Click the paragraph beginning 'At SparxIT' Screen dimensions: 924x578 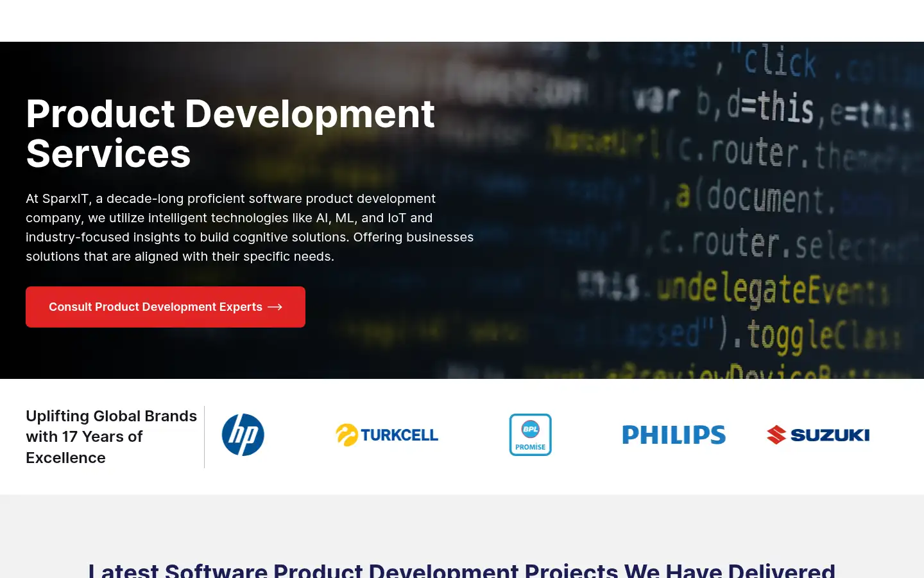click(x=250, y=227)
